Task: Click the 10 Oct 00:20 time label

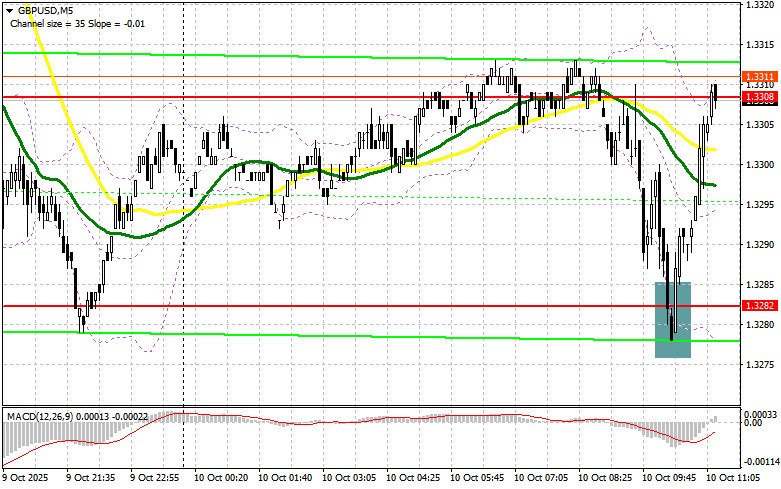Action: 222,478
